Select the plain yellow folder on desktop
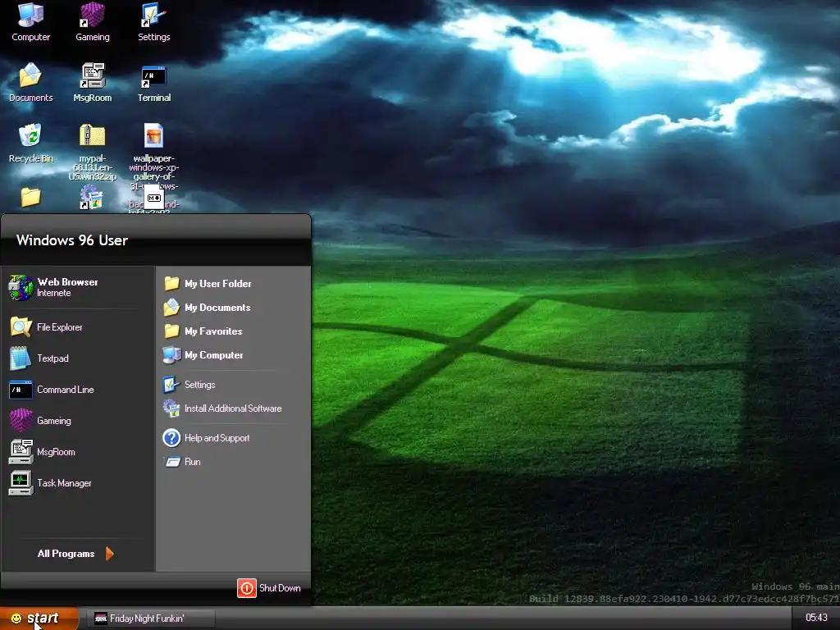 (x=30, y=197)
